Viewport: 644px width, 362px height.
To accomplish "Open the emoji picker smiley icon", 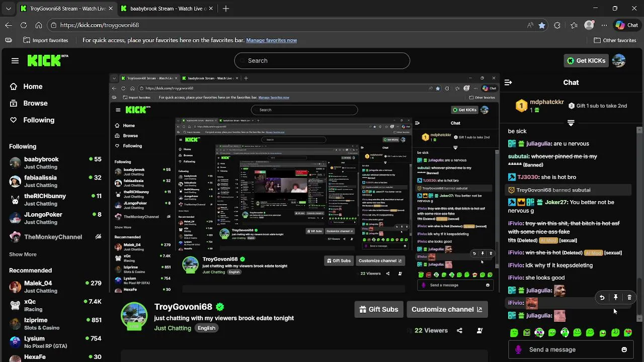I will pyautogui.click(x=624, y=349).
